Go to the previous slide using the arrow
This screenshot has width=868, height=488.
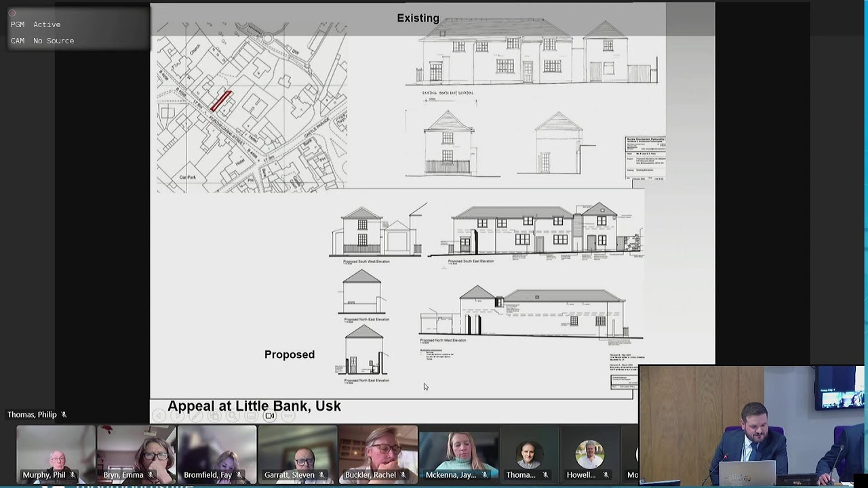tap(159, 415)
